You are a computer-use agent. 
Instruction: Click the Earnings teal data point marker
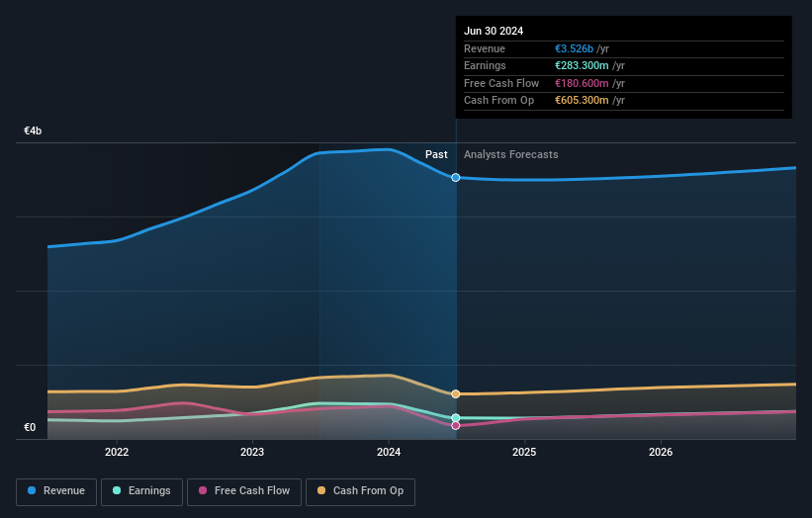[456, 417]
